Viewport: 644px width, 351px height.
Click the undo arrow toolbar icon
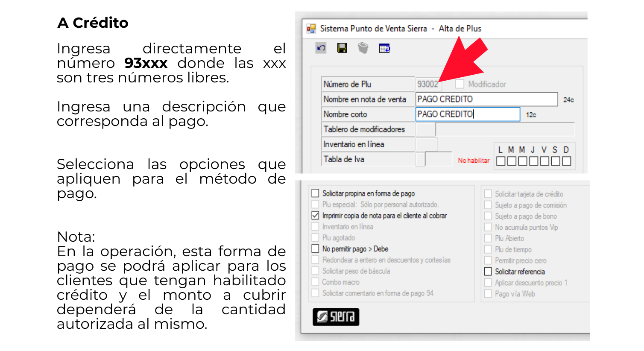point(321,48)
